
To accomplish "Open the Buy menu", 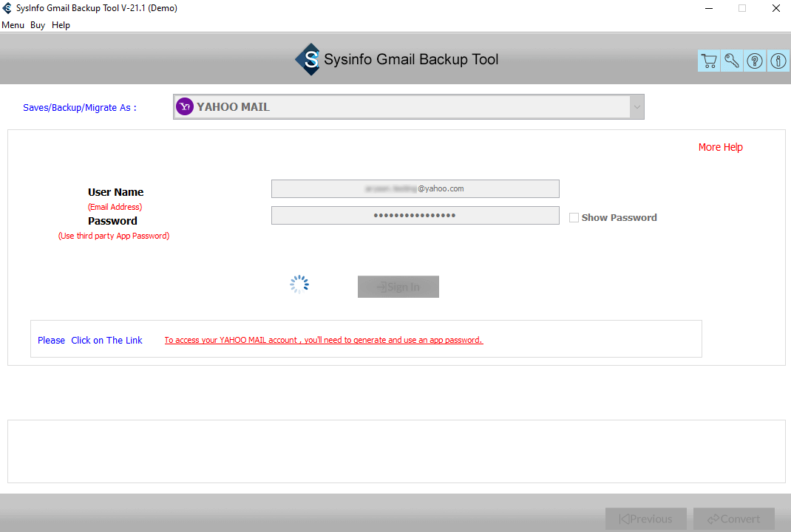I will [x=38, y=25].
